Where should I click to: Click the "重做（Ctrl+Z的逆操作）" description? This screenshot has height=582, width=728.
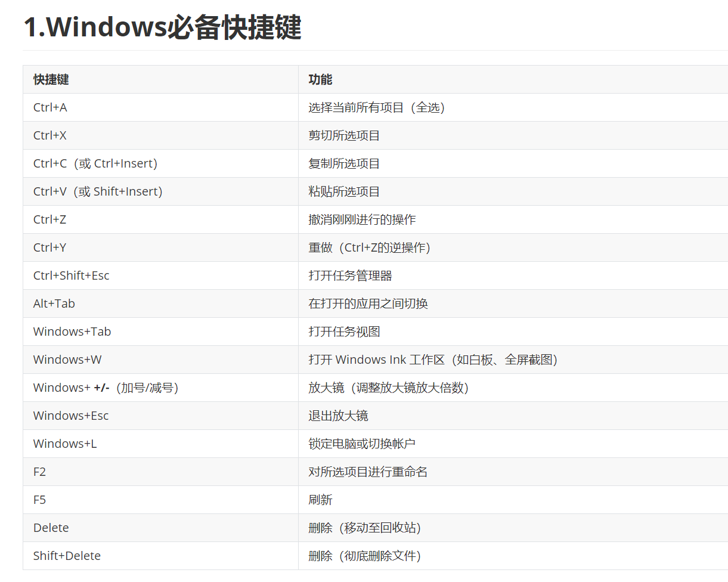tap(369, 248)
